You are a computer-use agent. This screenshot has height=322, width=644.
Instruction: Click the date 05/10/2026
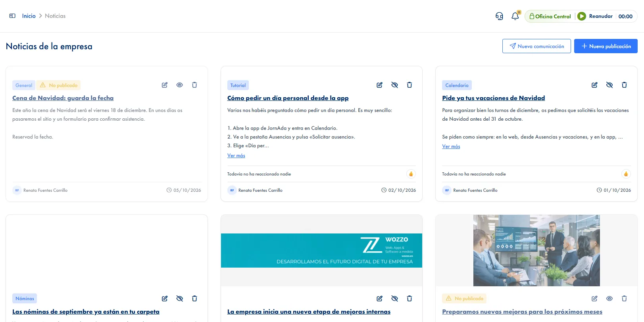click(x=187, y=190)
